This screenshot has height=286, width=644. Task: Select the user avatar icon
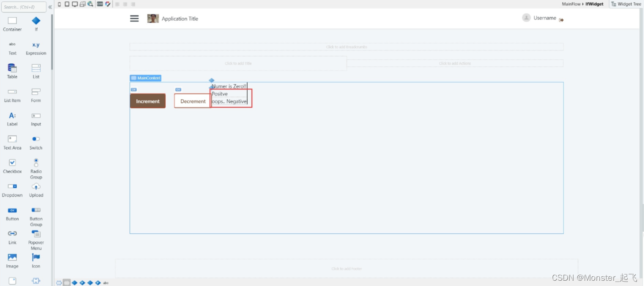526,18
